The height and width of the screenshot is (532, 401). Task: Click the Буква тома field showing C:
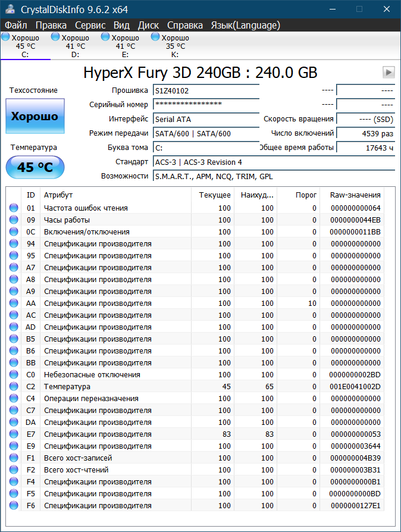click(206, 148)
